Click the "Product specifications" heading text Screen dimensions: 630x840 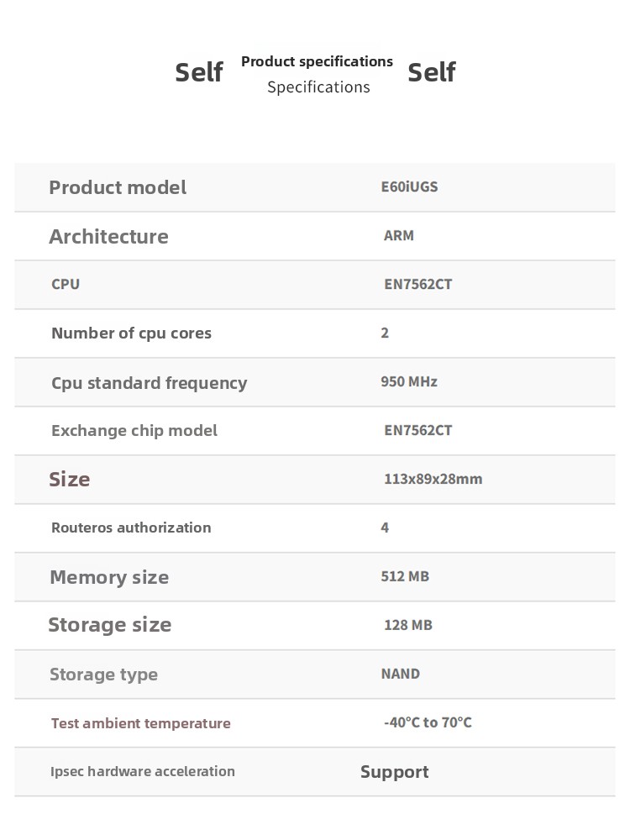[x=317, y=61]
